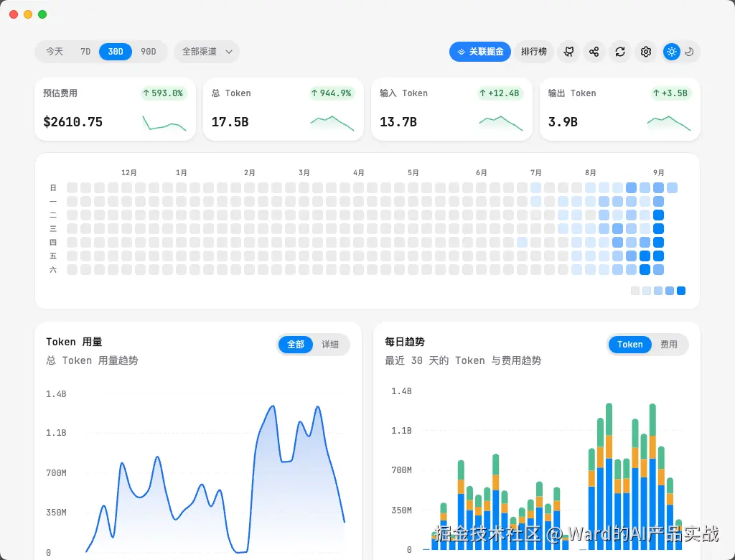Minimize window with yellow button
735x560 pixels.
pyautogui.click(x=28, y=14)
